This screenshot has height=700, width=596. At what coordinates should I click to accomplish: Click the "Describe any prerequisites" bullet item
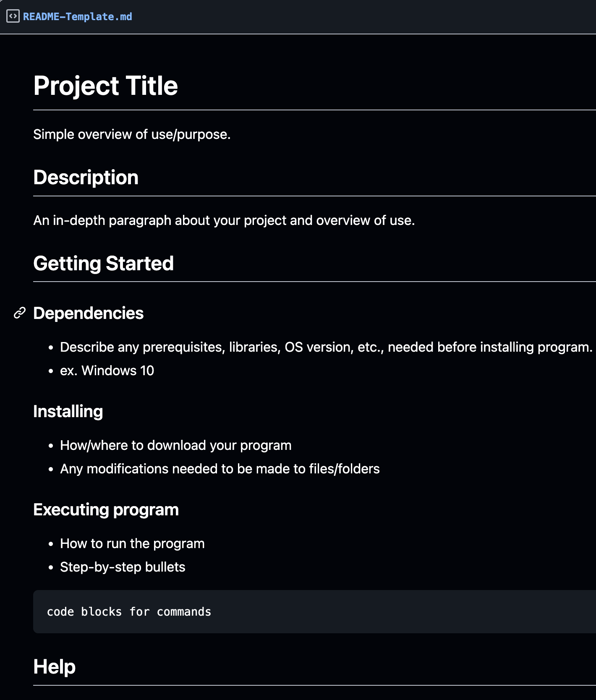(x=326, y=347)
